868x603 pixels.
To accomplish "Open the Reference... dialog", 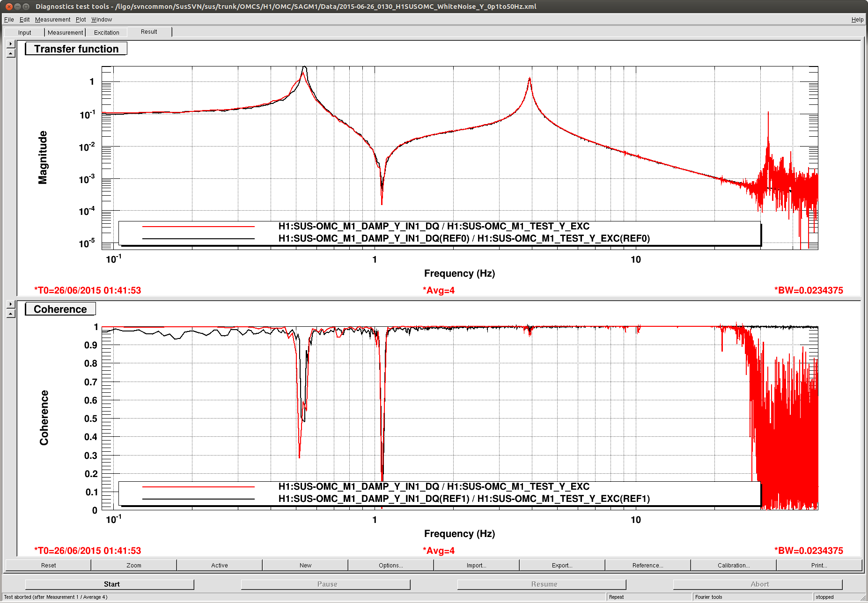I will [648, 565].
